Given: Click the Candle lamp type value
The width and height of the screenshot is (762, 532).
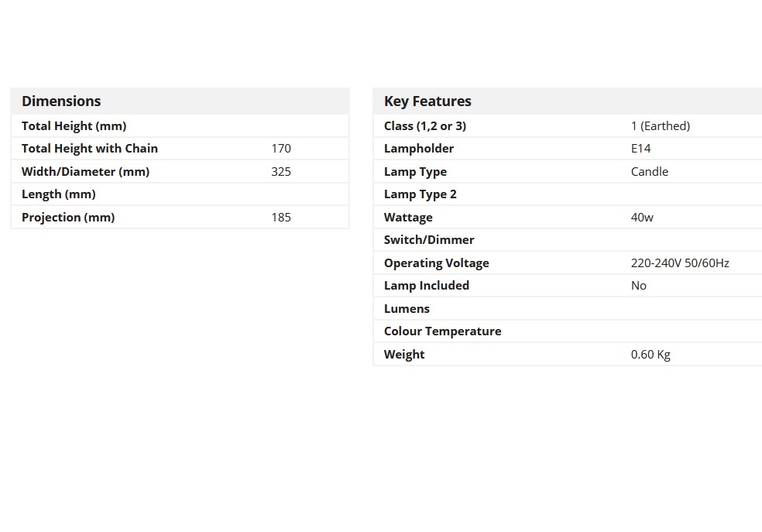Looking at the screenshot, I should click(649, 171).
